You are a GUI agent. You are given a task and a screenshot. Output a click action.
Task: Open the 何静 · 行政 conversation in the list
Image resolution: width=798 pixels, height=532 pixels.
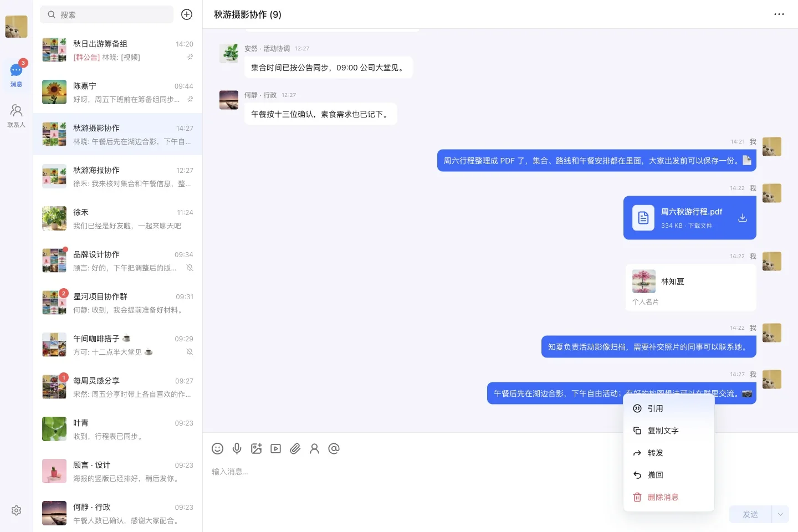[117, 513]
